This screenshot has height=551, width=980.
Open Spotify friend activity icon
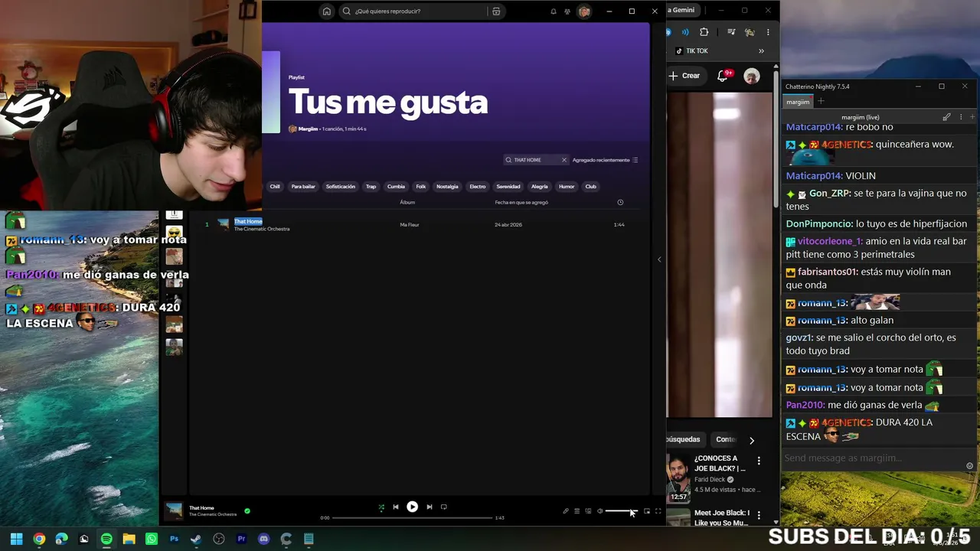click(567, 11)
